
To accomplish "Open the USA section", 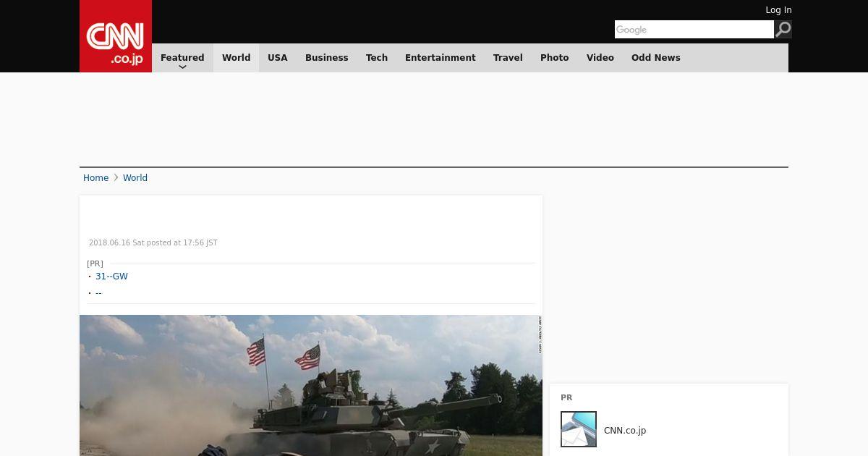I will tap(278, 58).
